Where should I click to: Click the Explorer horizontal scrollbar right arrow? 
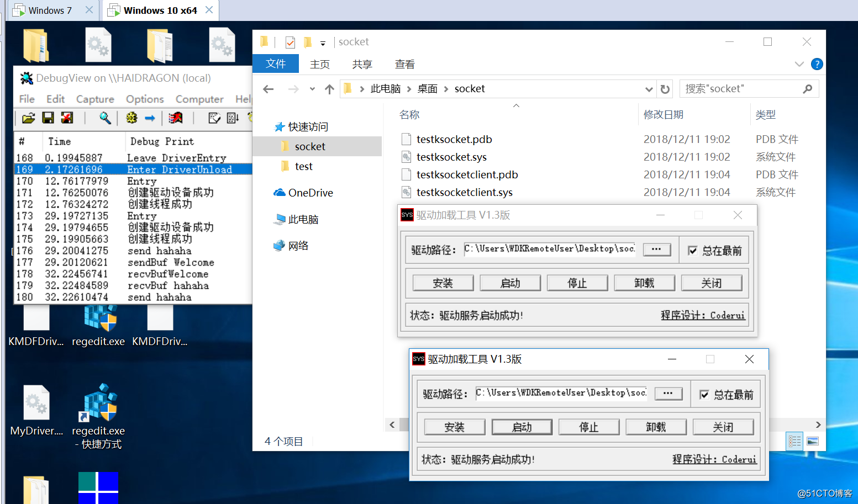(818, 425)
